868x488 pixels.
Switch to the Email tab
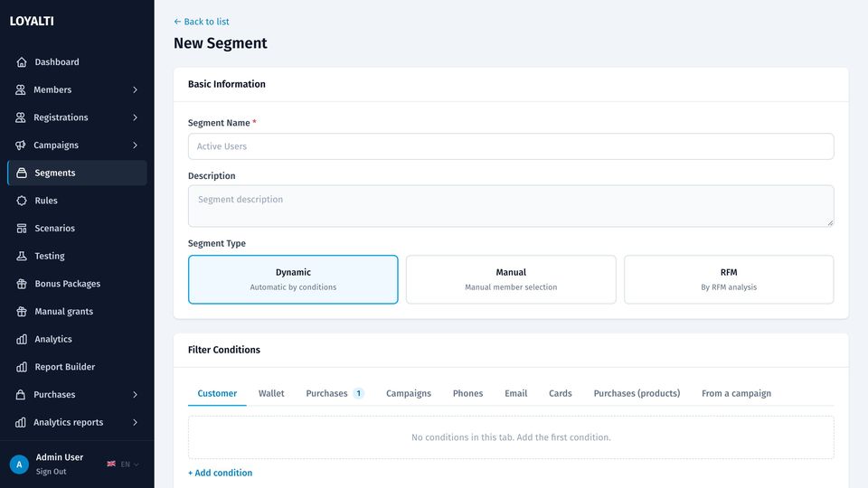click(x=516, y=393)
